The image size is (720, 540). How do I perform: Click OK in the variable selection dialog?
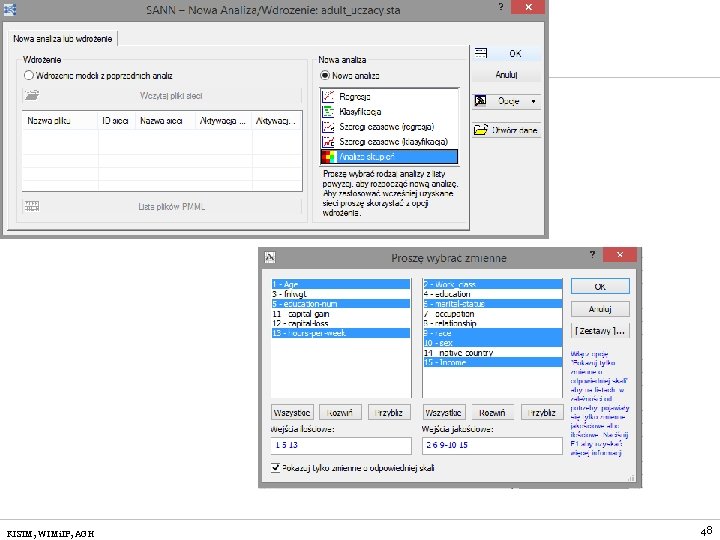tap(600, 287)
